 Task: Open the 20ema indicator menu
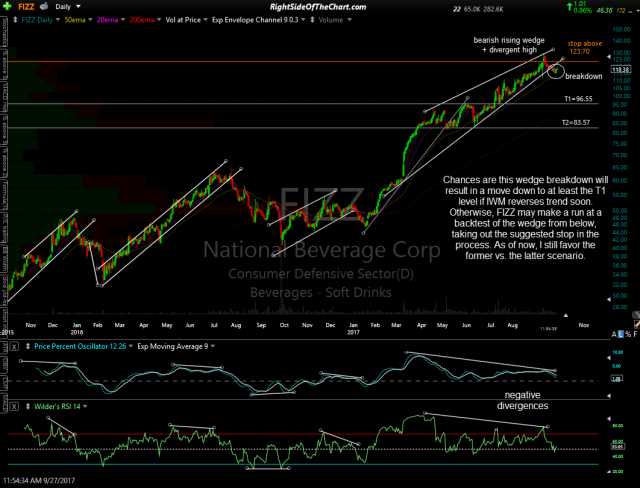point(109,18)
